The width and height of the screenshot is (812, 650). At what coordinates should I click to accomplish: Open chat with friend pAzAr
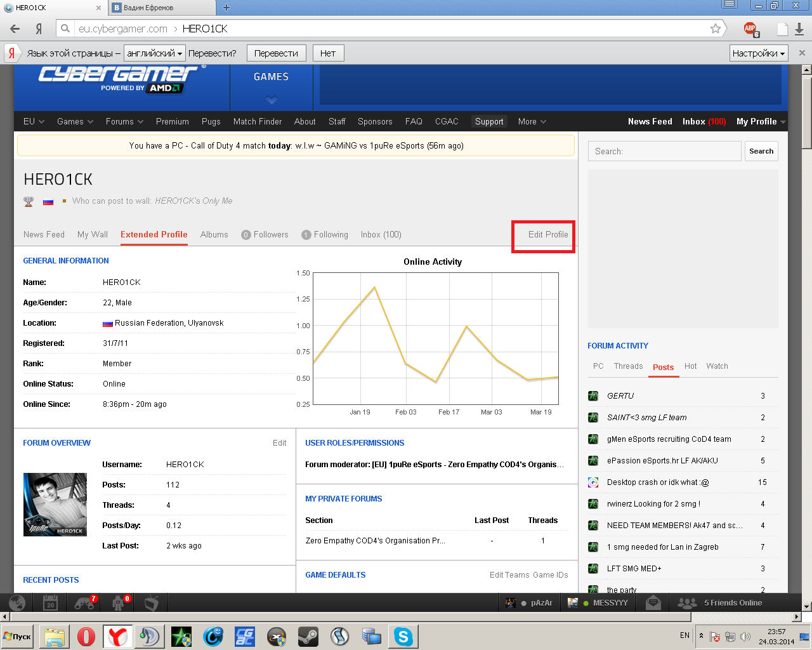click(x=529, y=603)
